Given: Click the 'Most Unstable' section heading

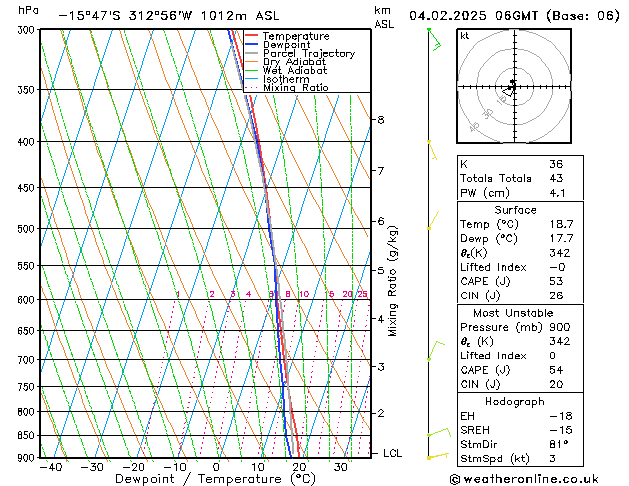Looking at the screenshot, I should pos(513,313).
